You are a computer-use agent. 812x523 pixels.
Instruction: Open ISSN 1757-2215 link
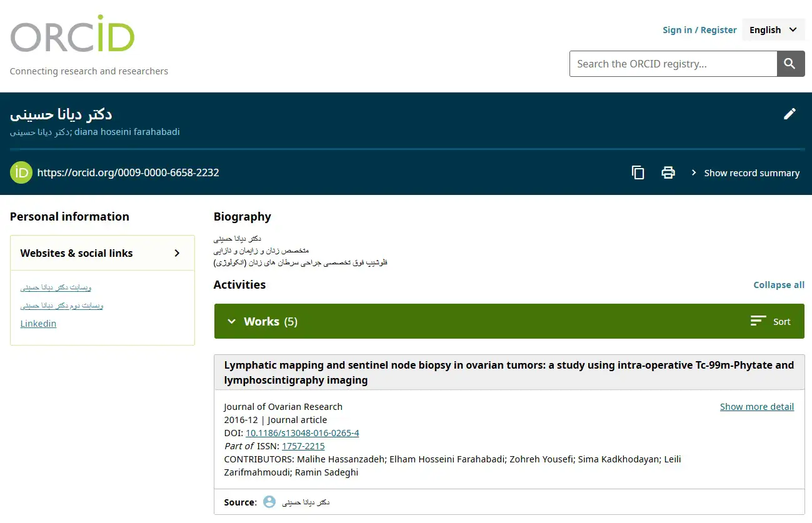(303, 446)
